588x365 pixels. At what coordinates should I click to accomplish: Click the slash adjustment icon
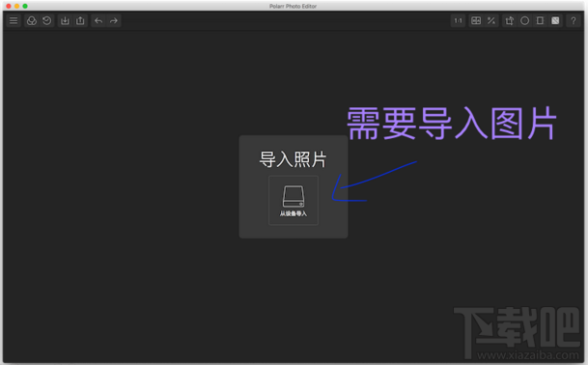[x=491, y=20]
